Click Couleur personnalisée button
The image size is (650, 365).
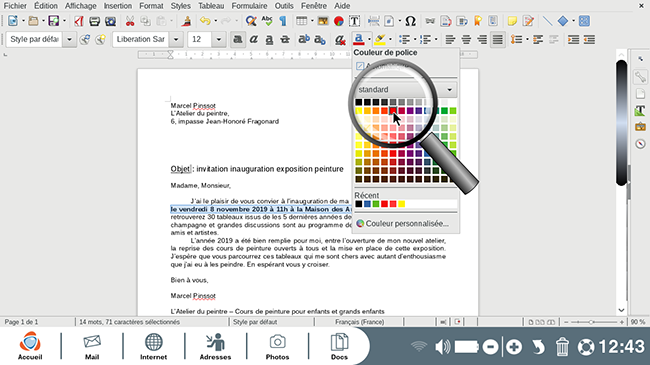coord(402,224)
